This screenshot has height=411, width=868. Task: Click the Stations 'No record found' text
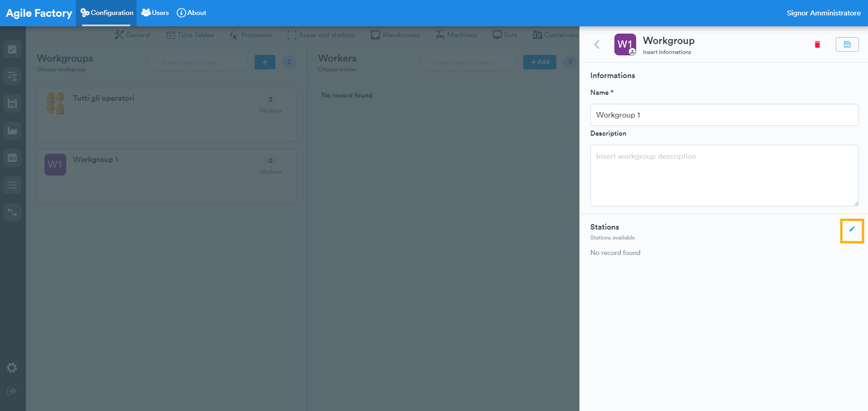pyautogui.click(x=615, y=253)
